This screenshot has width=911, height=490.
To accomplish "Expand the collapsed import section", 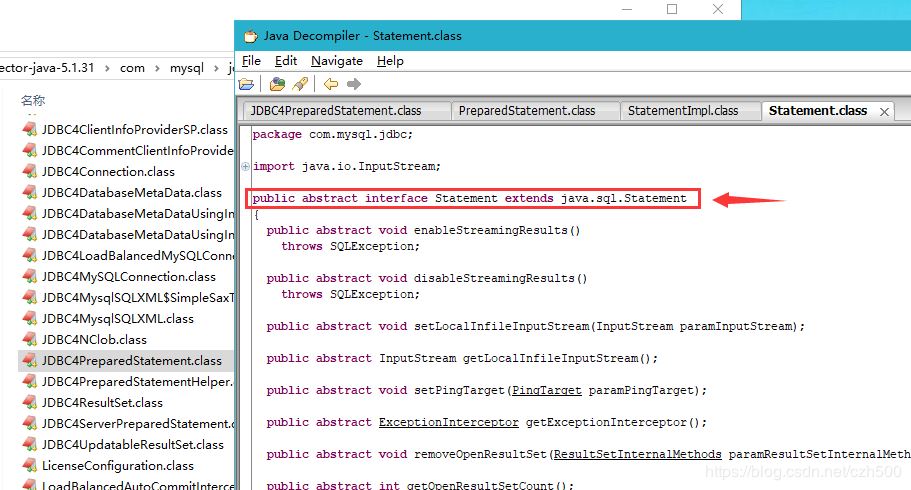I will (246, 166).
